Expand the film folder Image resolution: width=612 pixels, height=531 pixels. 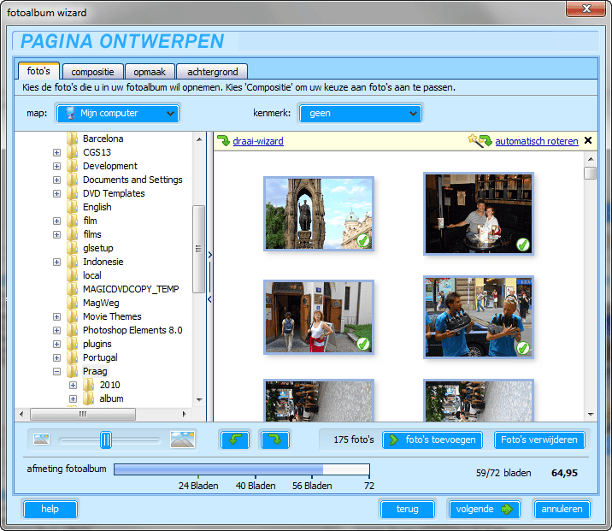[x=57, y=221]
